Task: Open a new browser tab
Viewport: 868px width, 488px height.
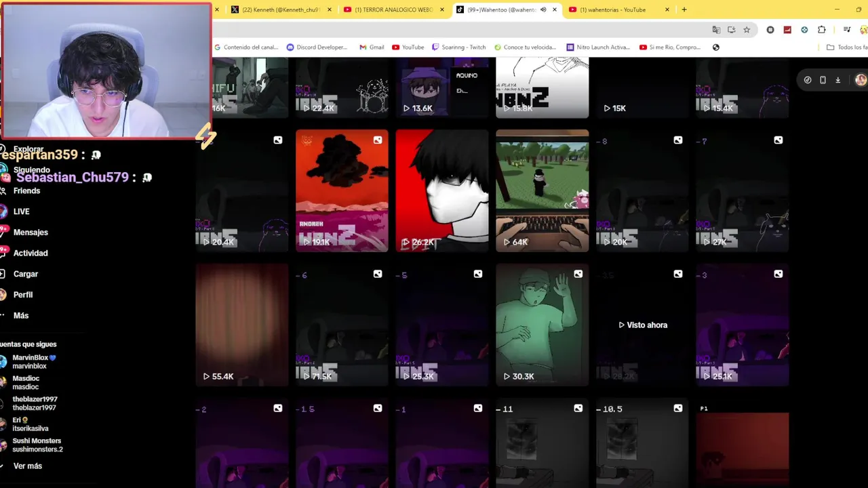Action: (x=684, y=9)
